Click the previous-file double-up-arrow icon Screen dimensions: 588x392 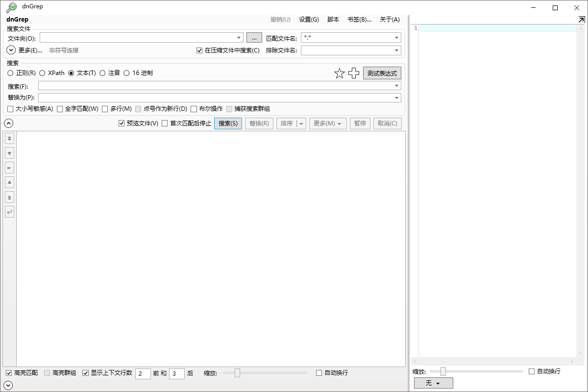[9, 197]
